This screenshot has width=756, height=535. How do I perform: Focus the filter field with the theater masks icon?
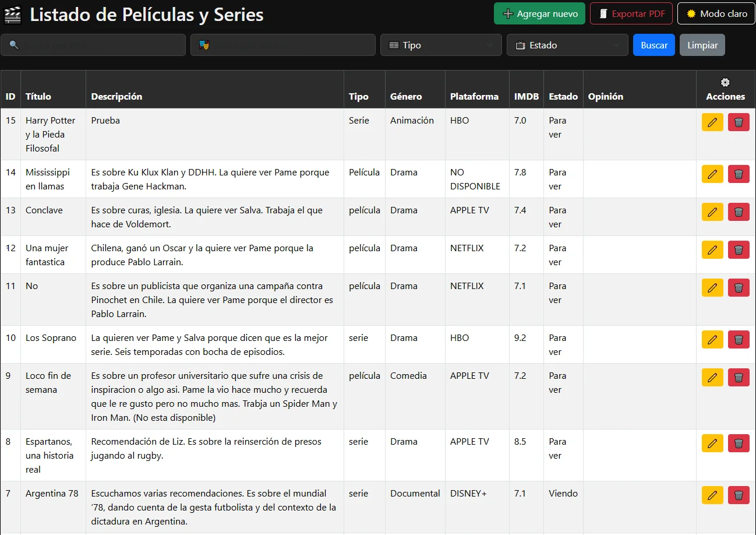point(283,45)
